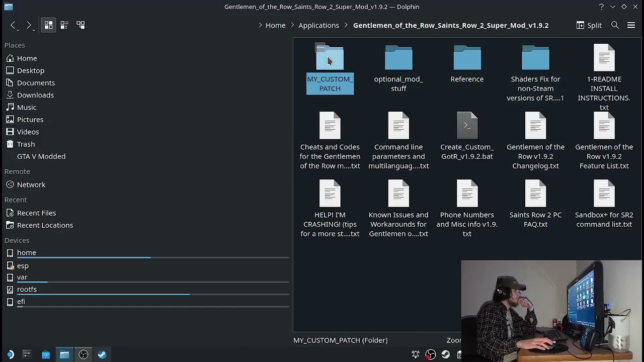Click the optional_mod_stuff file name label
This screenshot has width=644, height=362.
pos(398,83)
